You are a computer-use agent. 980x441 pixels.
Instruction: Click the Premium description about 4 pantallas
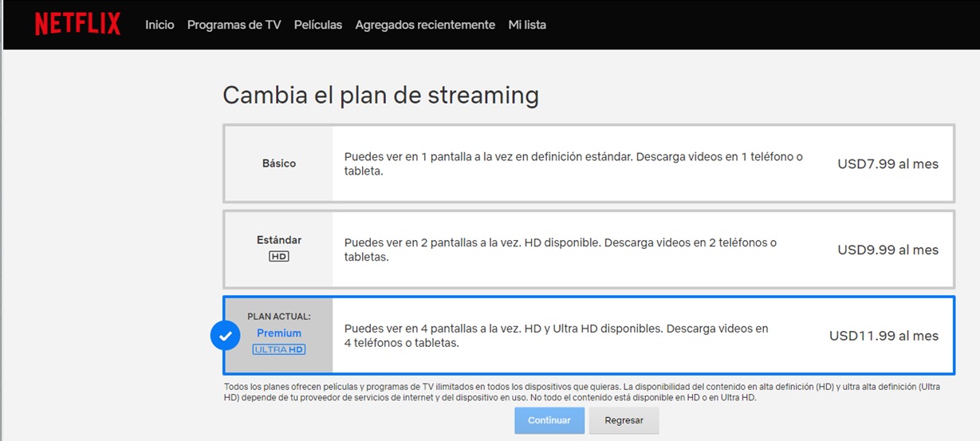[x=557, y=336]
